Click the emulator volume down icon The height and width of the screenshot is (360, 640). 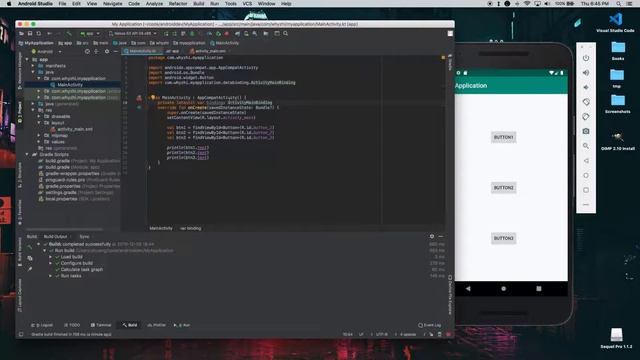pos(586,87)
